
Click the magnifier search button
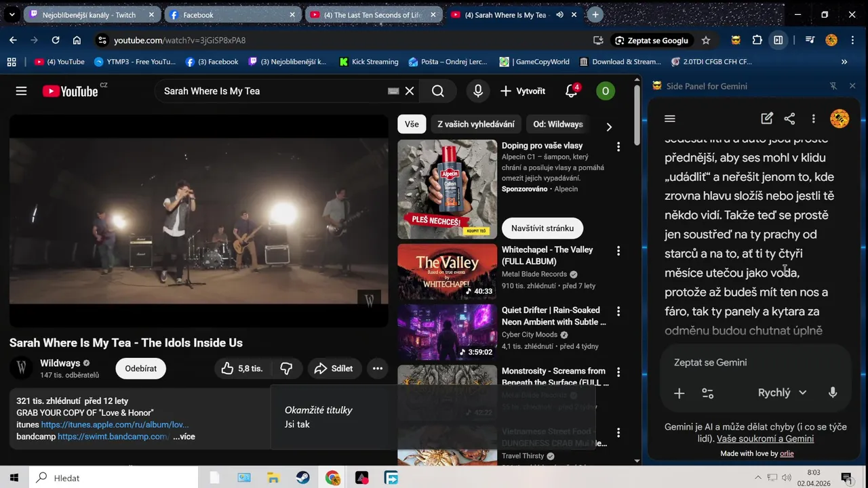[x=438, y=91]
